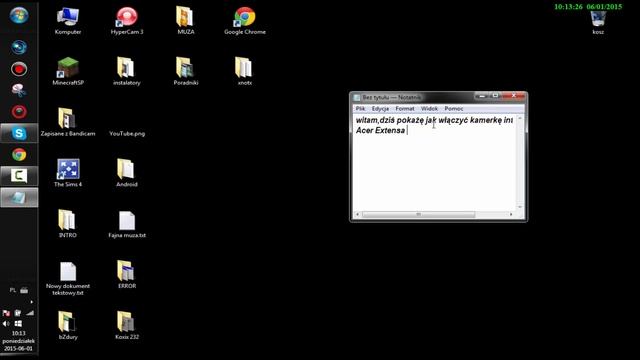Screen dimensions: 640x360
Task: Select Nowy dokument tekstowy.txt file
Action: 68,278
